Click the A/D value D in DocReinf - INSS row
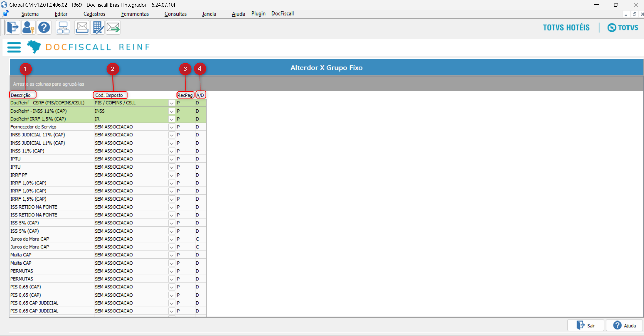This screenshot has height=336, width=644. (201, 111)
